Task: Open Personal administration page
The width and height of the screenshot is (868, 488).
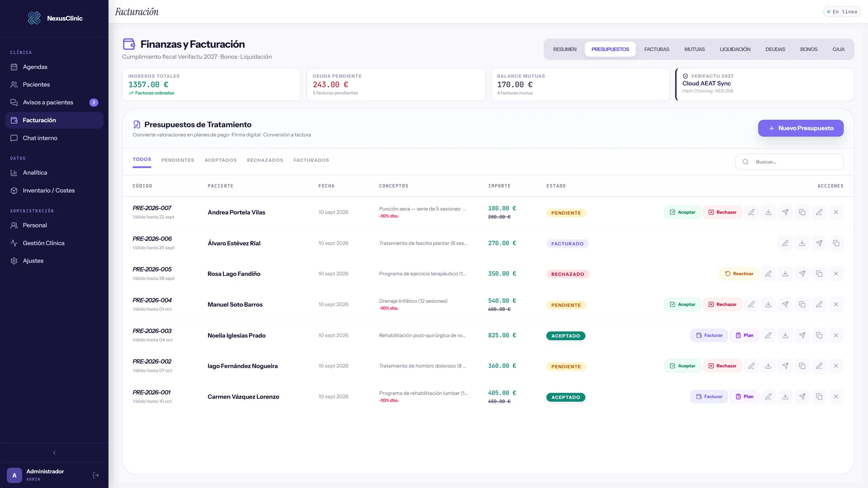Action: point(54,225)
